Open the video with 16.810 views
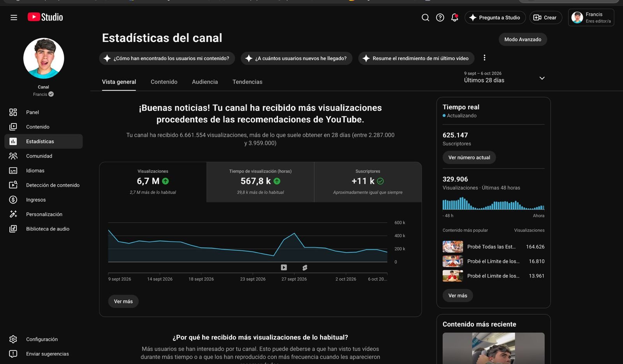The height and width of the screenshot is (364, 623). (x=493, y=261)
